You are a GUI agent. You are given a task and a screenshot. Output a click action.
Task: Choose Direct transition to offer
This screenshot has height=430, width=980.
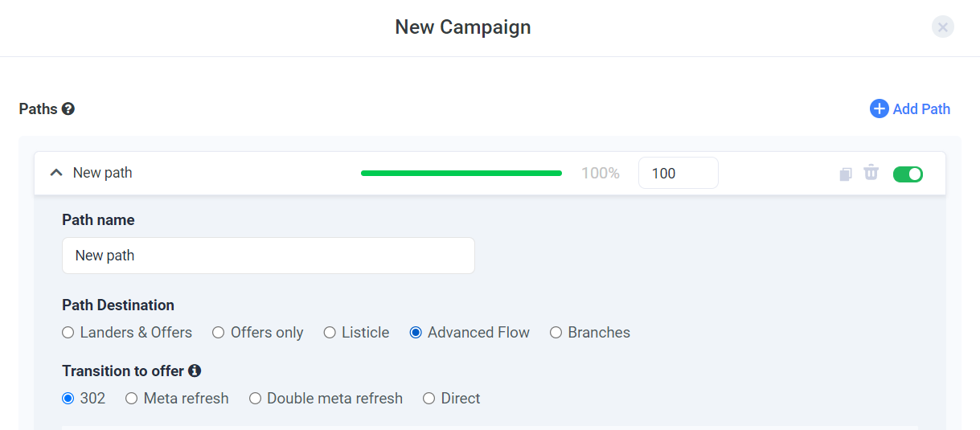429,399
